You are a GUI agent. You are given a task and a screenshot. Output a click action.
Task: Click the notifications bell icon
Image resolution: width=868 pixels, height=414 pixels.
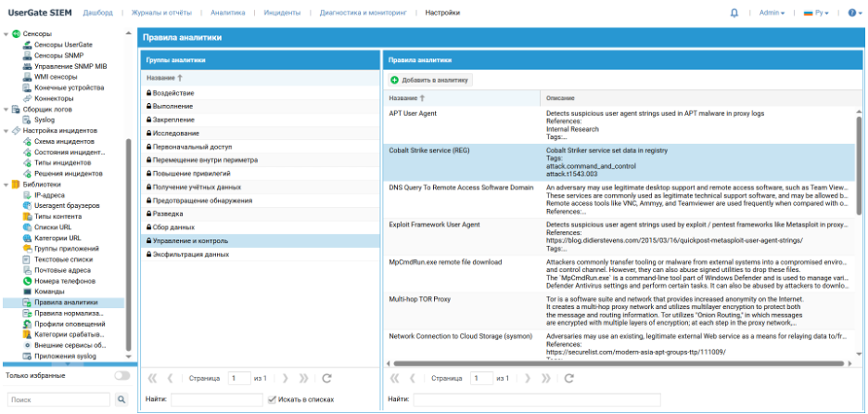coord(734,13)
